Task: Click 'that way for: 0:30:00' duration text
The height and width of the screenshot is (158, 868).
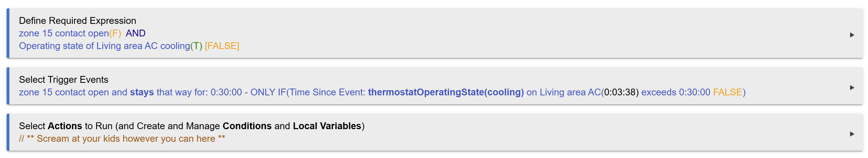Action: point(199,92)
